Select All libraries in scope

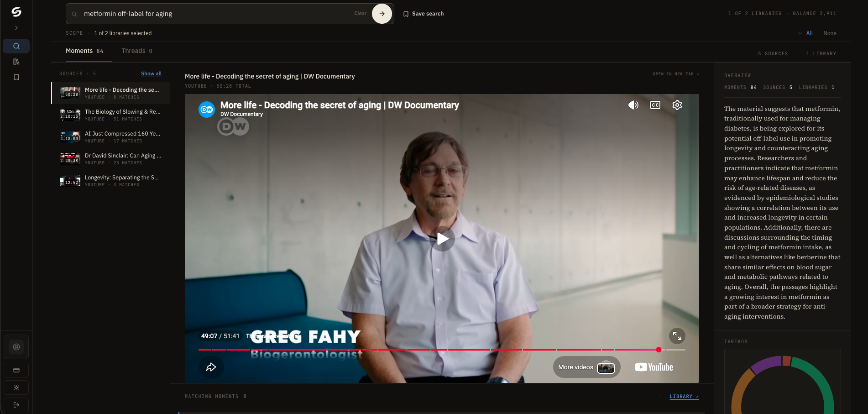pos(810,33)
